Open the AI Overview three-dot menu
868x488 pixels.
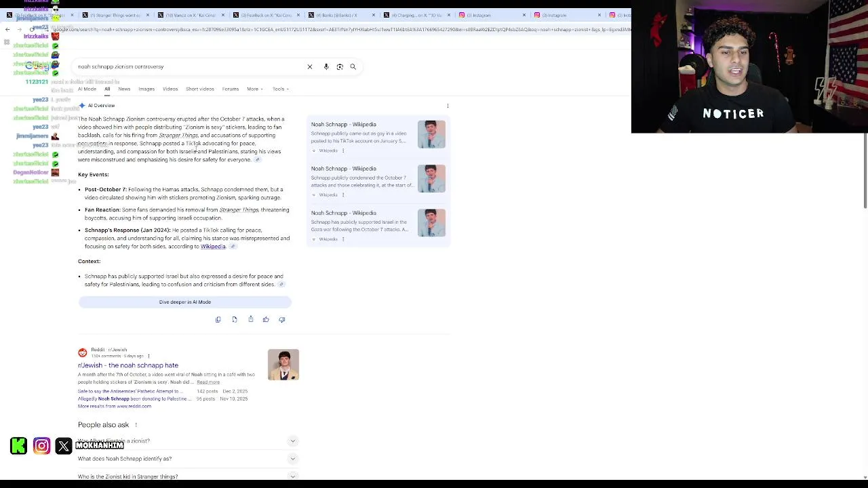tap(448, 106)
